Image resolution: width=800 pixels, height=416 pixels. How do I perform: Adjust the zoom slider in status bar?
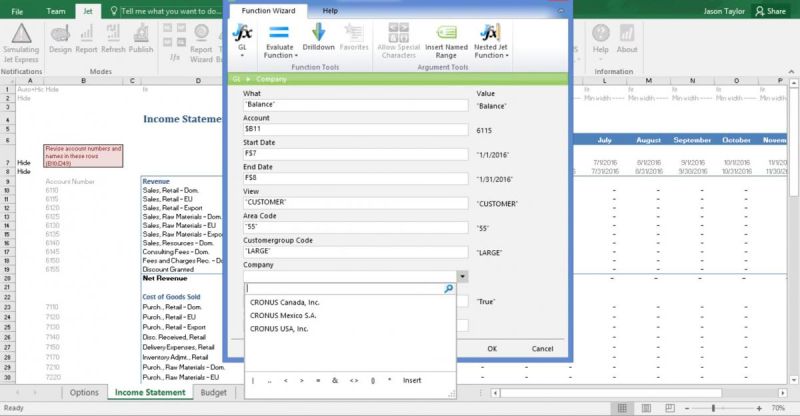click(x=713, y=408)
